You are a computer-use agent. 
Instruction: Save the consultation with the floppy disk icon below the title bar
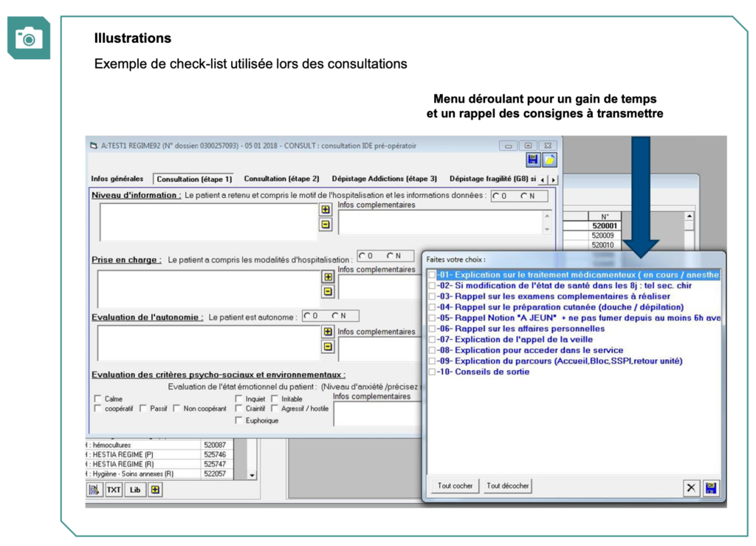pyautogui.click(x=533, y=160)
